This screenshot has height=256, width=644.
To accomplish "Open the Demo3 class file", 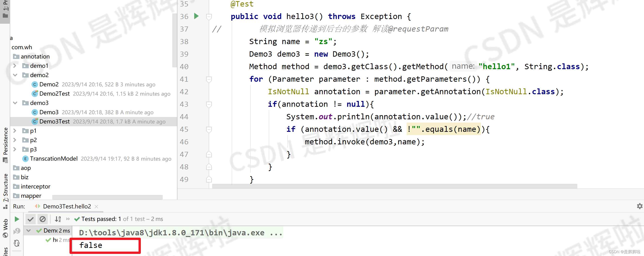I will (49, 112).
